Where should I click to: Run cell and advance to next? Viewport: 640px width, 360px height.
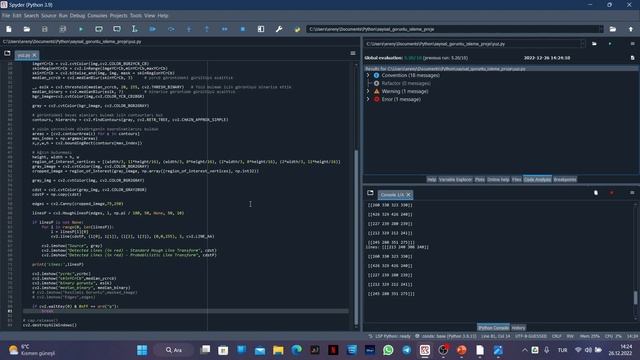click(117, 29)
